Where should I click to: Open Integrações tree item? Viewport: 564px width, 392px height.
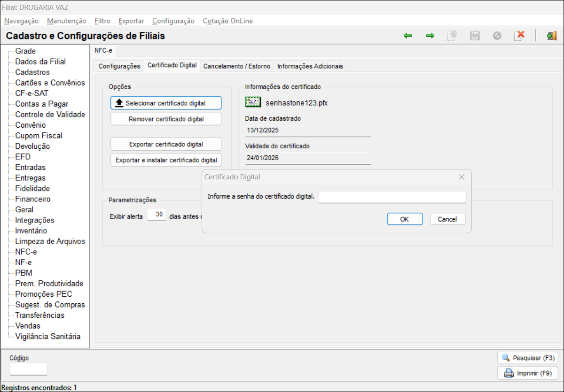click(x=35, y=220)
